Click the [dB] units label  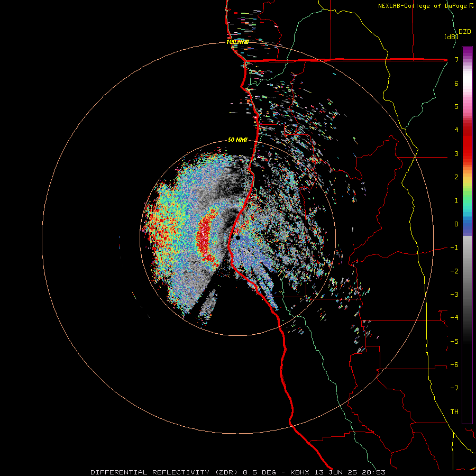point(452,37)
